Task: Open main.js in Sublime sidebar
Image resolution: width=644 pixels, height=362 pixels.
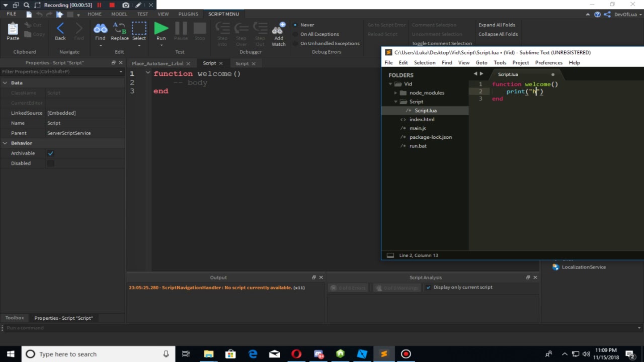Action: 418,128
